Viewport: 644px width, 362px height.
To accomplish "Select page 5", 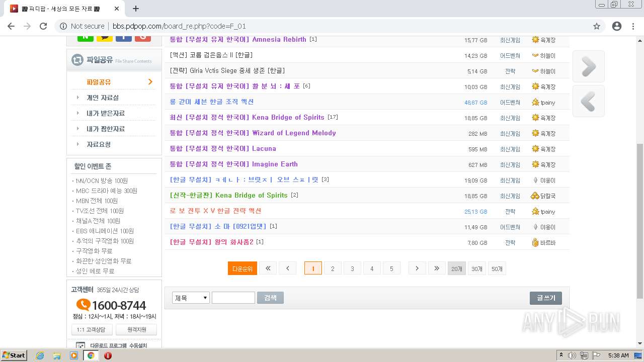I will coord(391,268).
